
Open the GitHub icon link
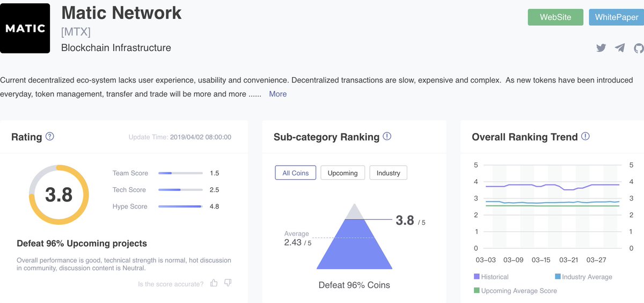(x=639, y=48)
